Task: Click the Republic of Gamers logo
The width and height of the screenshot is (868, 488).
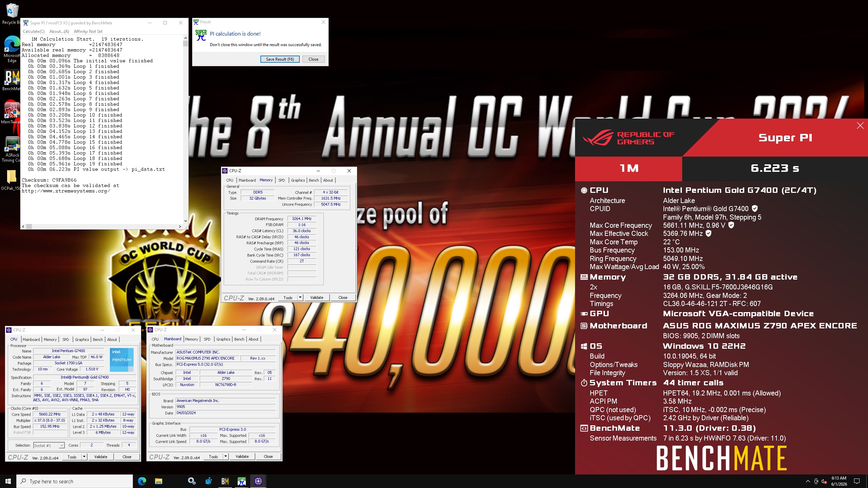Action: pyautogui.click(x=628, y=138)
